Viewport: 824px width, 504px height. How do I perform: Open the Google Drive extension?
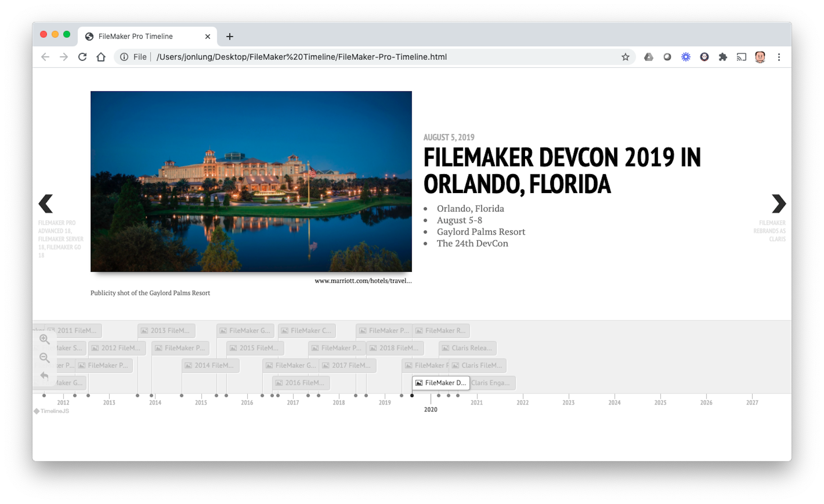tap(648, 57)
